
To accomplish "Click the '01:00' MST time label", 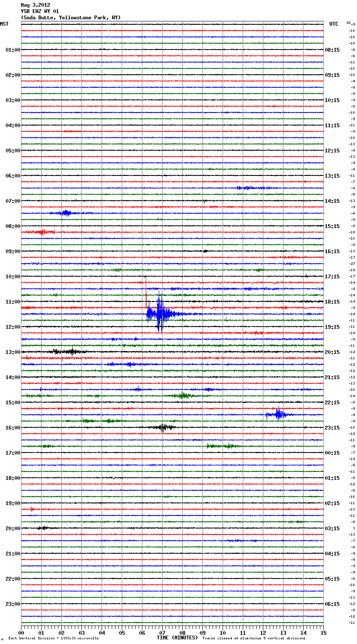I will click(x=13, y=50).
